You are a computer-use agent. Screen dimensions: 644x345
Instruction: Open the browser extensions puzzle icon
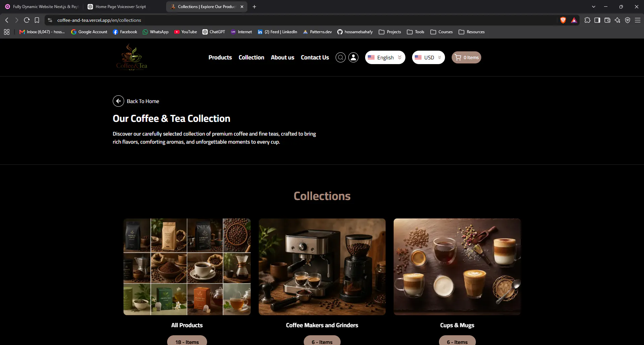pyautogui.click(x=587, y=20)
